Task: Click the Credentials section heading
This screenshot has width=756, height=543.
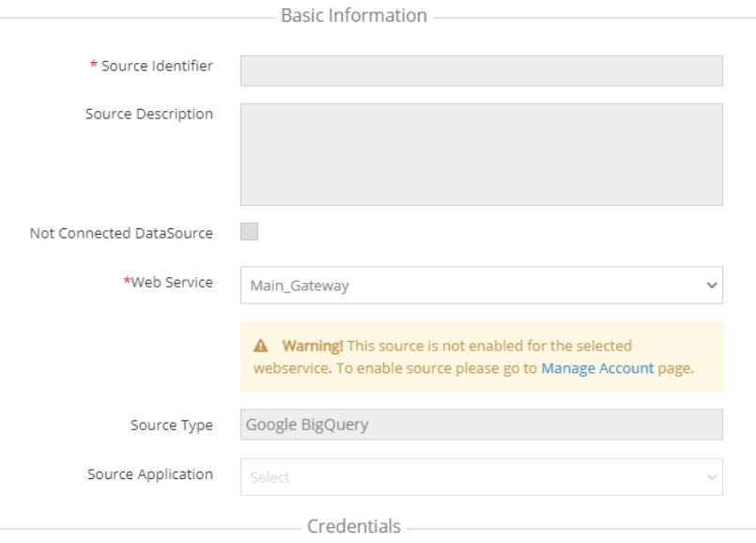Action: (x=354, y=526)
